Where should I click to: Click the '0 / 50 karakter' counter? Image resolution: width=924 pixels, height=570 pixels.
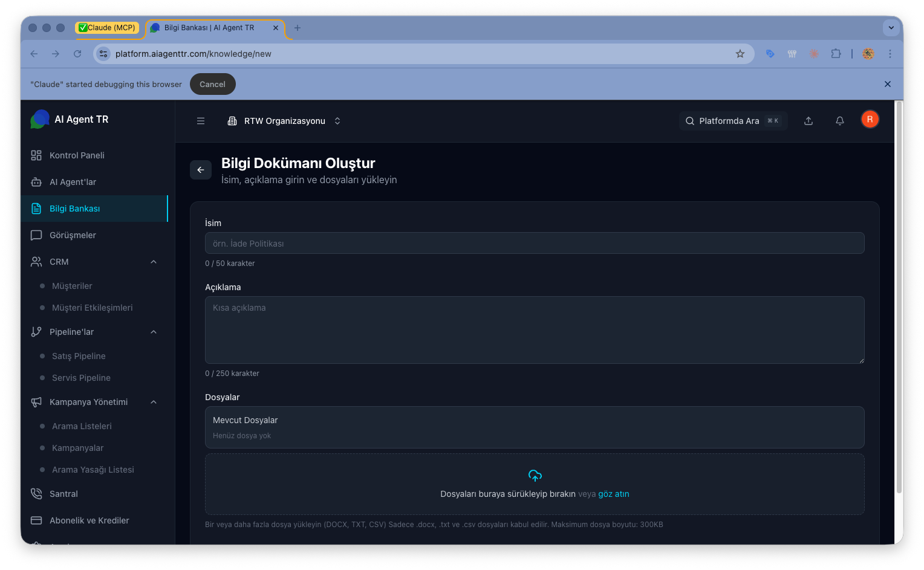(x=230, y=264)
